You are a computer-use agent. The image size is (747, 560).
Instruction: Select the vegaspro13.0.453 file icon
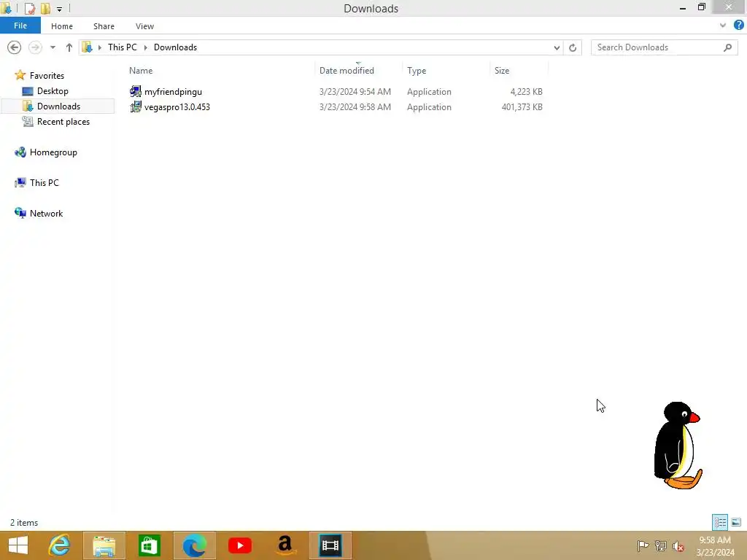click(136, 106)
